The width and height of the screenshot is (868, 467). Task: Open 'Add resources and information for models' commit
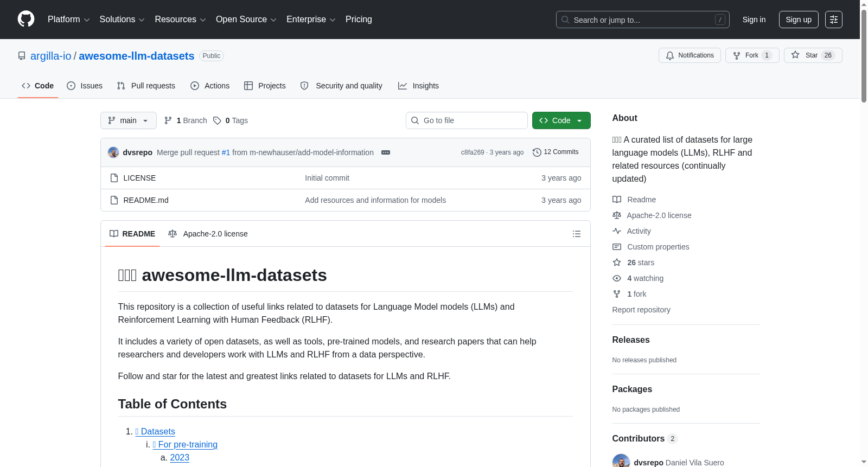pos(375,200)
